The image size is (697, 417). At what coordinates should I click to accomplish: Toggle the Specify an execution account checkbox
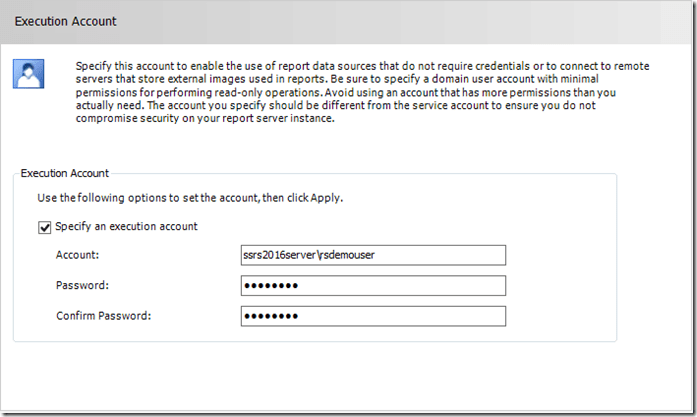click(44, 227)
